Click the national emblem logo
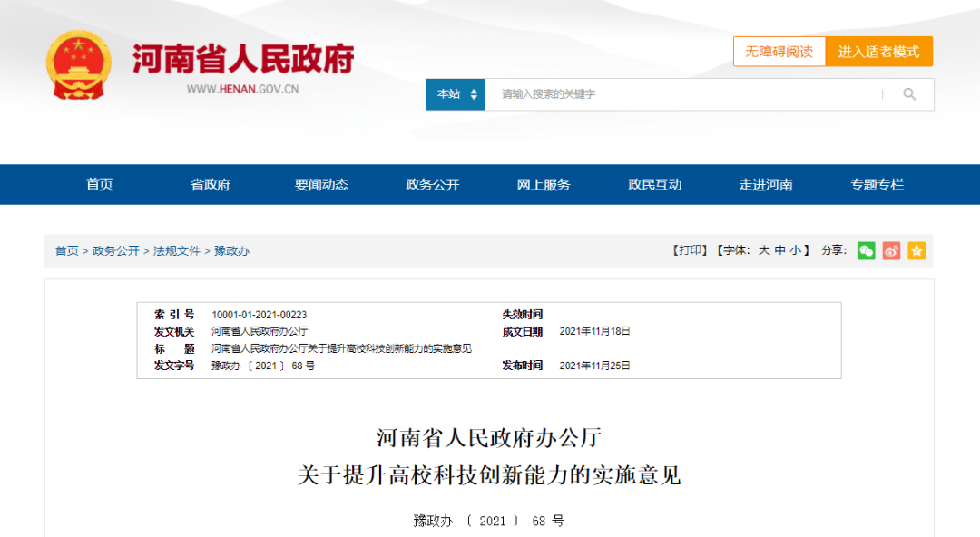This screenshot has height=537, width=980. click(79, 63)
